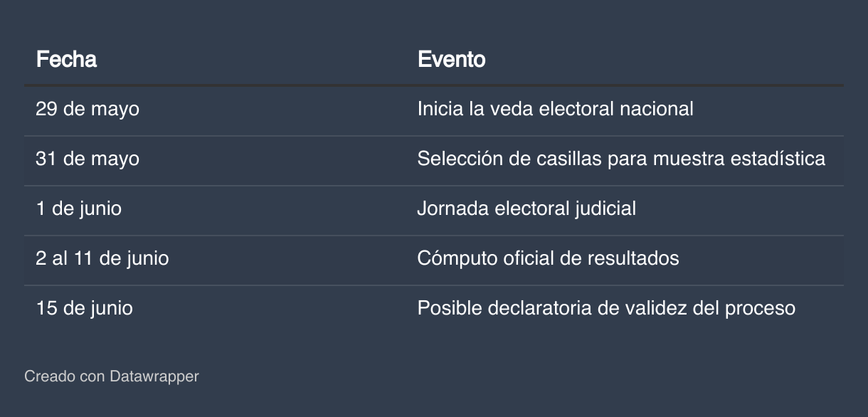868x417 pixels.
Task: Select the 29 de mayo date cell
Action: [88, 109]
